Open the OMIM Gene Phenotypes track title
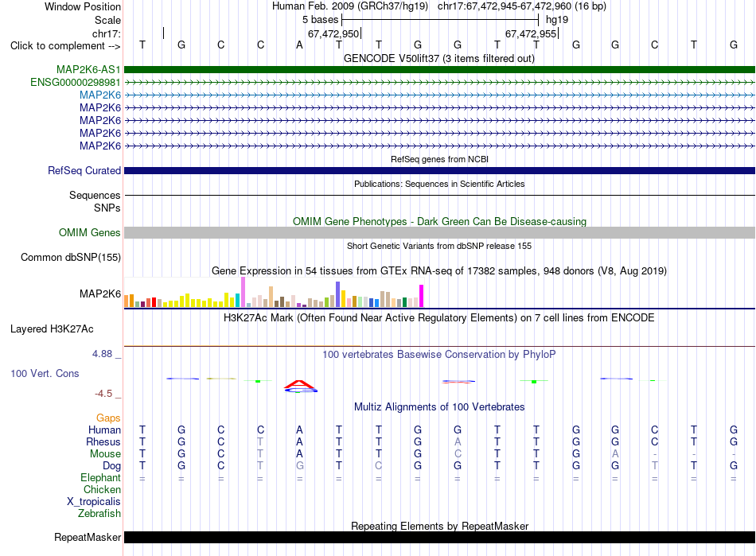This screenshot has width=756, height=556. pyautogui.click(x=439, y=221)
